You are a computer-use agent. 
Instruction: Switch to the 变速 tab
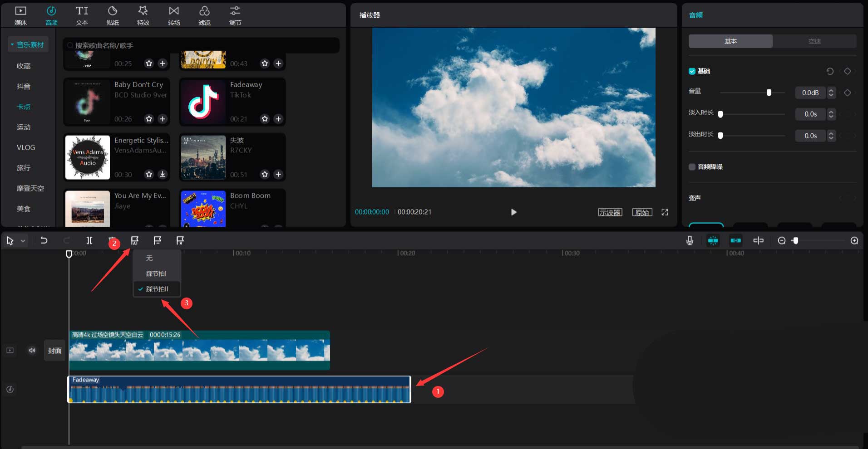click(814, 41)
